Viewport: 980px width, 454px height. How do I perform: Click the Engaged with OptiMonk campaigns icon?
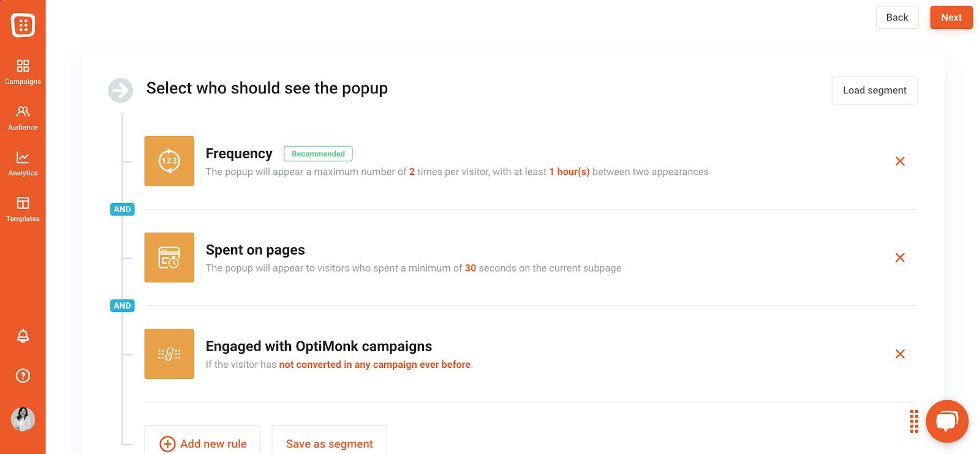(169, 354)
